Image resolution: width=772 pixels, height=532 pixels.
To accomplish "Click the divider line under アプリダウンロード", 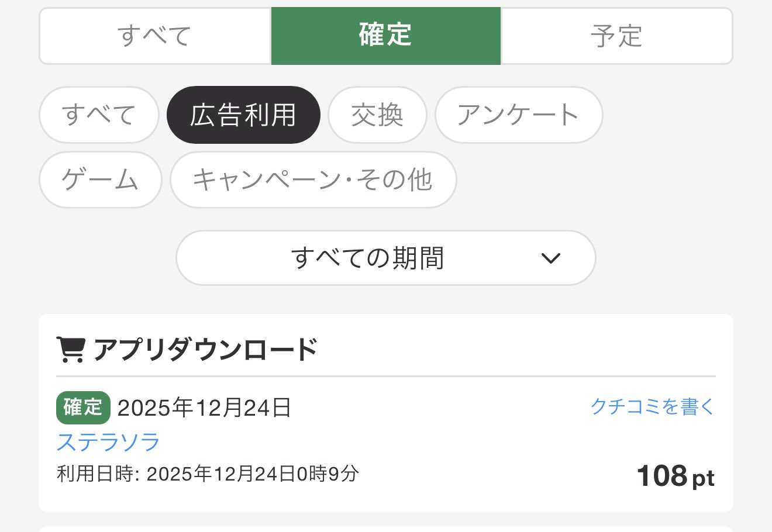I will pos(385,376).
